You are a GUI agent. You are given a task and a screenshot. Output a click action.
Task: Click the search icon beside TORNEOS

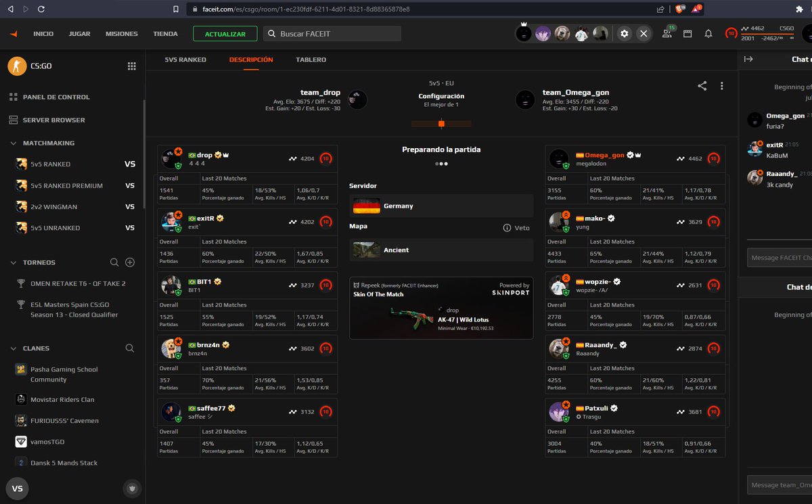click(x=114, y=262)
